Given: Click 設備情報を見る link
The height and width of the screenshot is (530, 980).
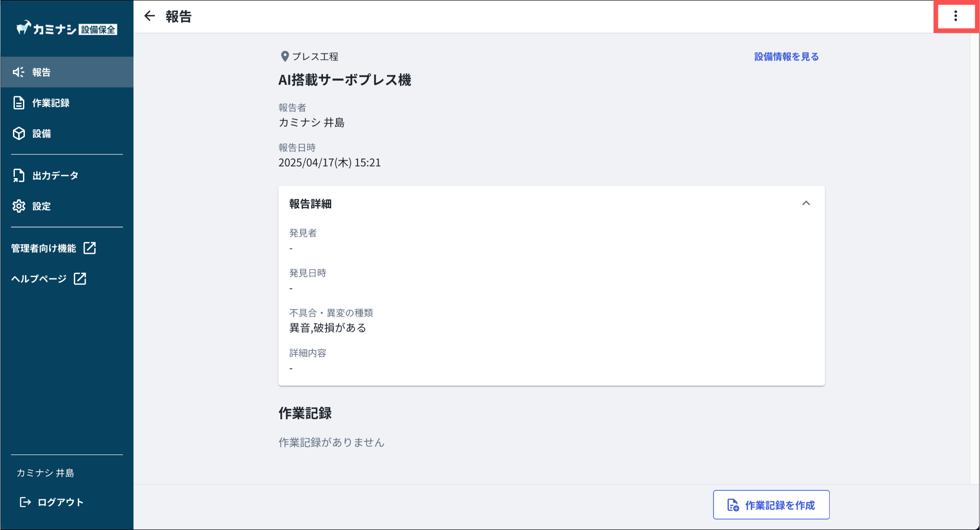Looking at the screenshot, I should [x=786, y=56].
